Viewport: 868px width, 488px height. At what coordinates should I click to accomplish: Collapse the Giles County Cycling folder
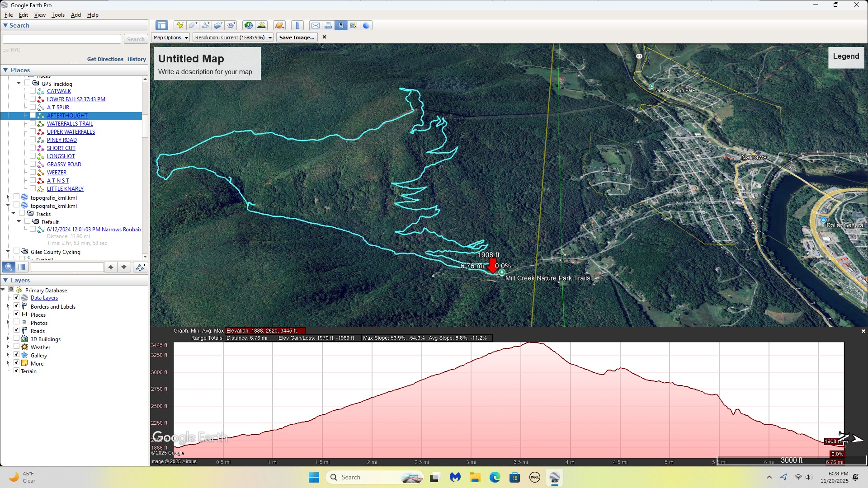pyautogui.click(x=8, y=251)
